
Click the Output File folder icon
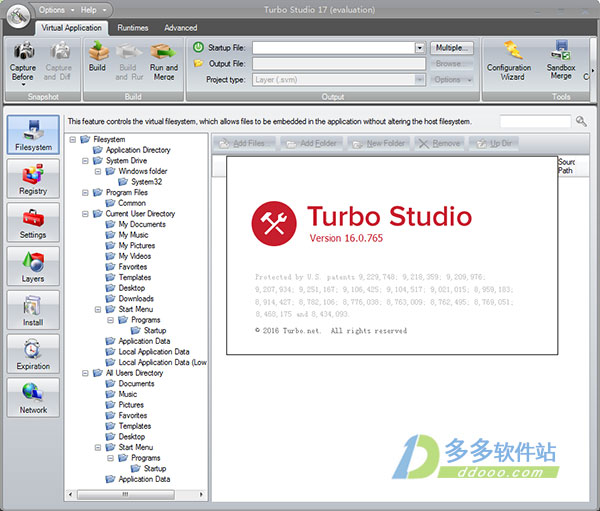click(198, 63)
